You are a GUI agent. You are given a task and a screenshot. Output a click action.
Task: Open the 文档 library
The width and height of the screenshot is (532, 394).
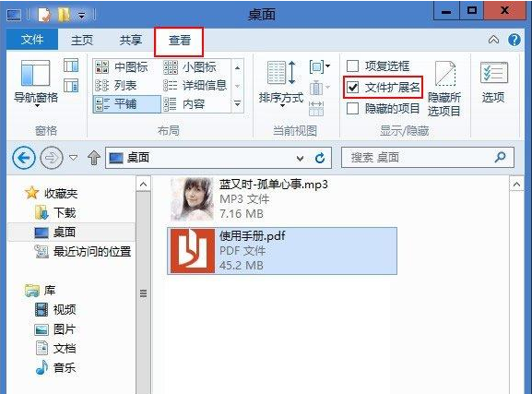tap(55, 349)
